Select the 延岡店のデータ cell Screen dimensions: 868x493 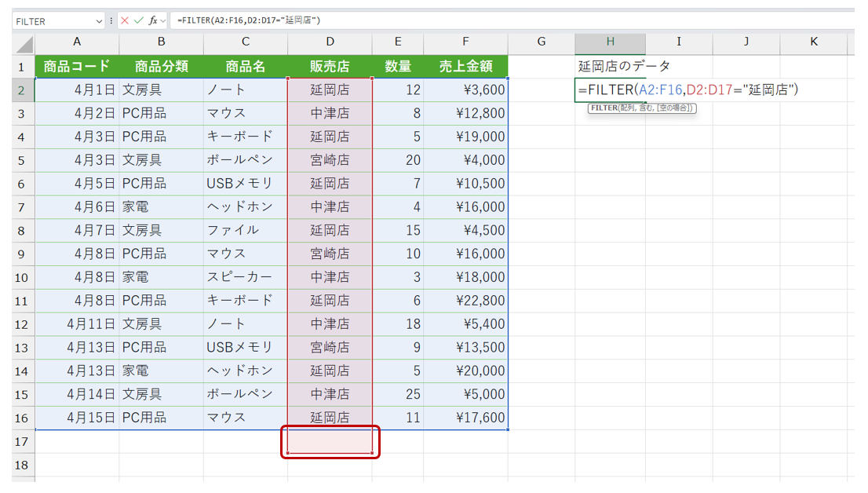[x=610, y=67]
